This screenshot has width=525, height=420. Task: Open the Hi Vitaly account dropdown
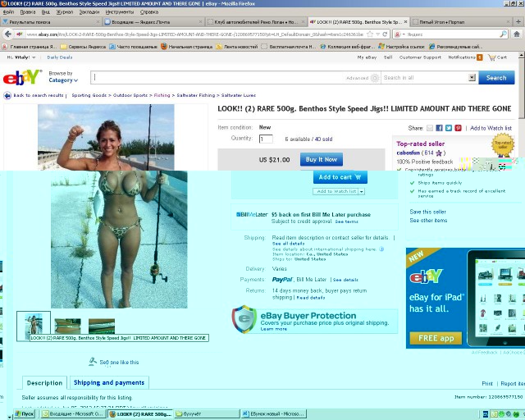click(21, 57)
